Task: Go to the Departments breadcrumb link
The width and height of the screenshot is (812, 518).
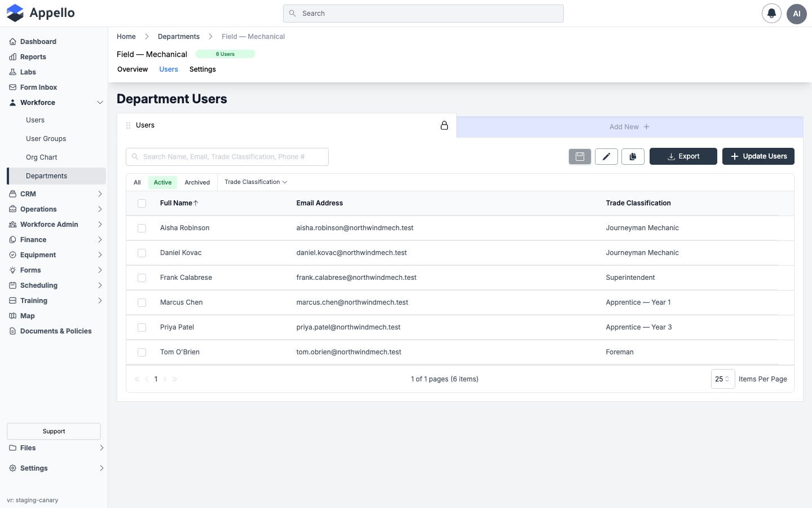Action: tap(179, 37)
